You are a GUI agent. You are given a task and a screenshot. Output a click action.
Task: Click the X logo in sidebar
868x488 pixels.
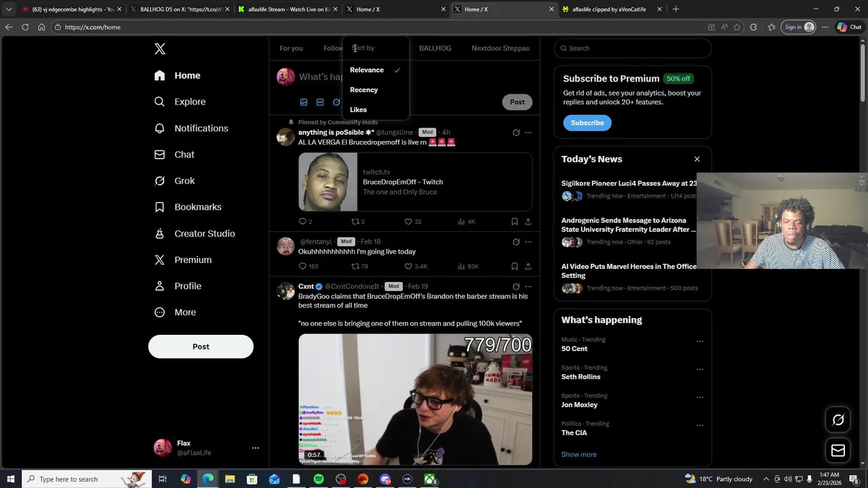pyautogui.click(x=160, y=49)
